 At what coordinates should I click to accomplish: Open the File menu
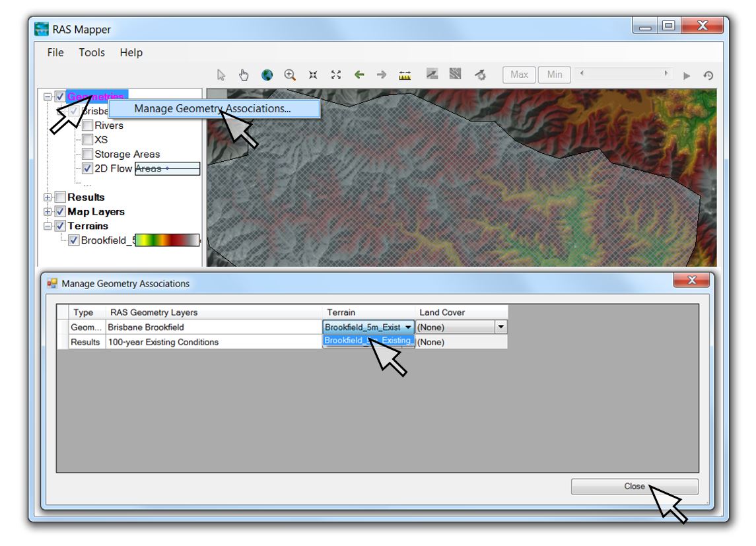[x=55, y=53]
